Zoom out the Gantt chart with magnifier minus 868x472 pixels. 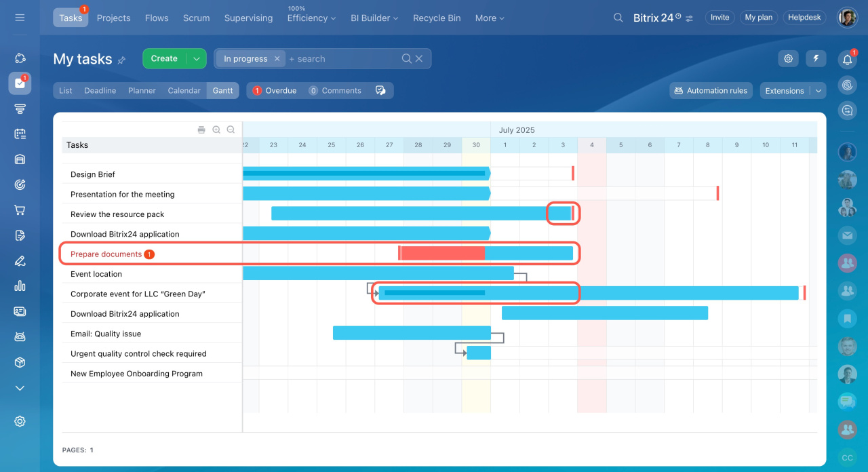[231, 130]
